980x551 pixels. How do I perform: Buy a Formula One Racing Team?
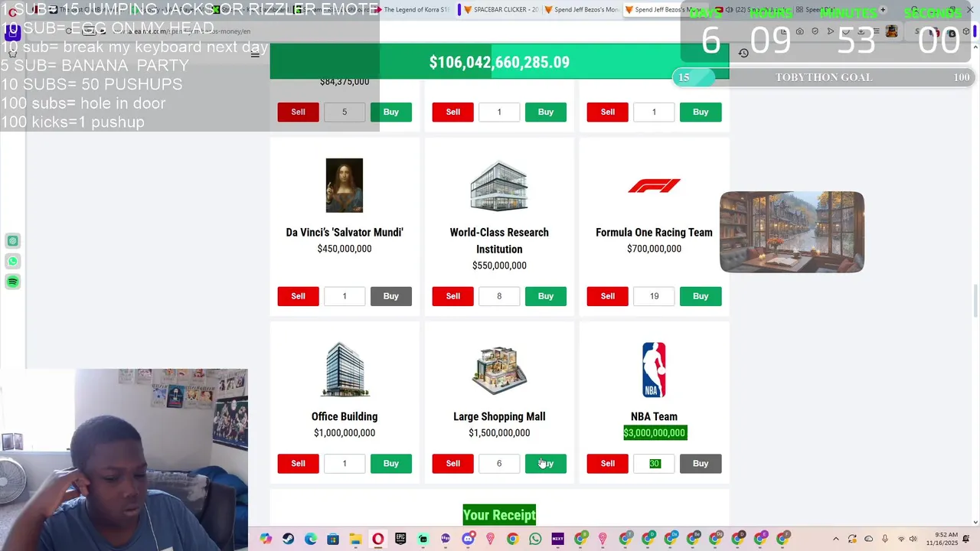(x=701, y=296)
